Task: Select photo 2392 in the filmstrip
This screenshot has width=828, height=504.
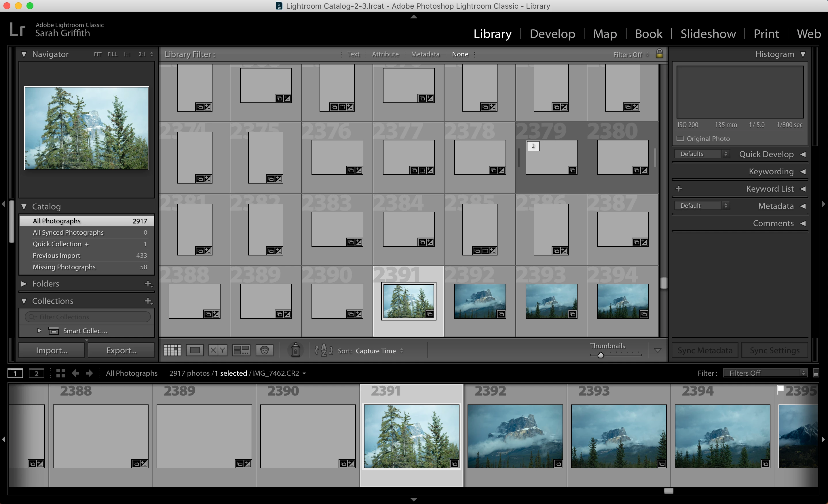Action: [515, 436]
